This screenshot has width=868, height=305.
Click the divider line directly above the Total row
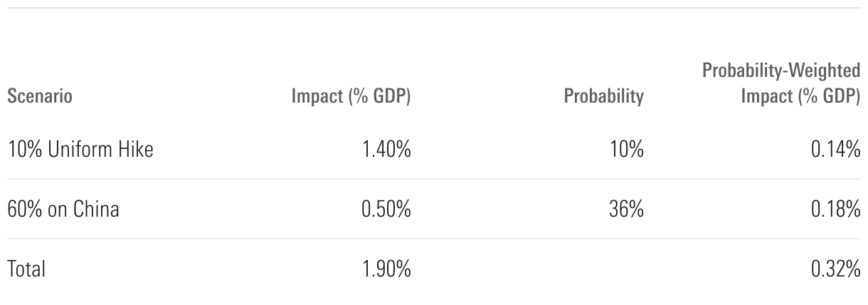[434, 239]
